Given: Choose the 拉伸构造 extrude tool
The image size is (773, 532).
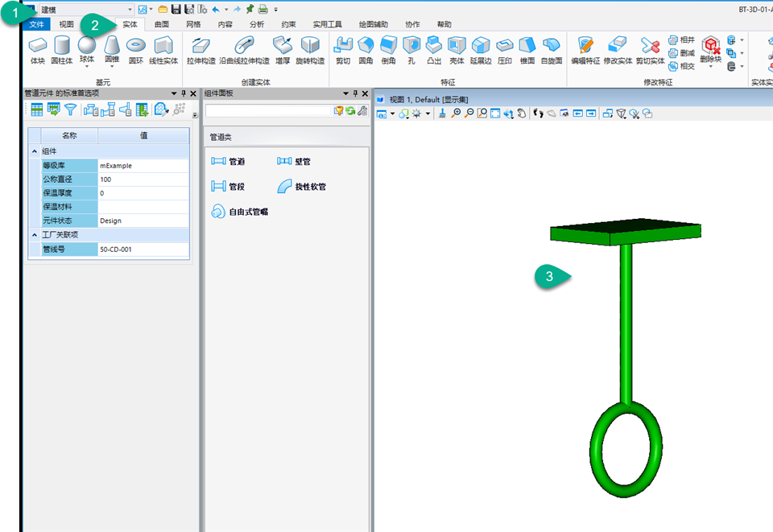Looking at the screenshot, I should tap(200, 48).
